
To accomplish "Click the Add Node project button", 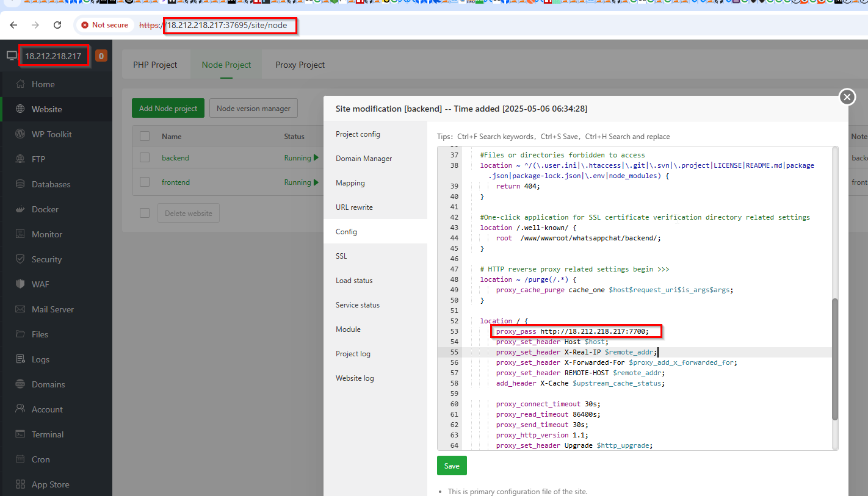I will tap(168, 109).
